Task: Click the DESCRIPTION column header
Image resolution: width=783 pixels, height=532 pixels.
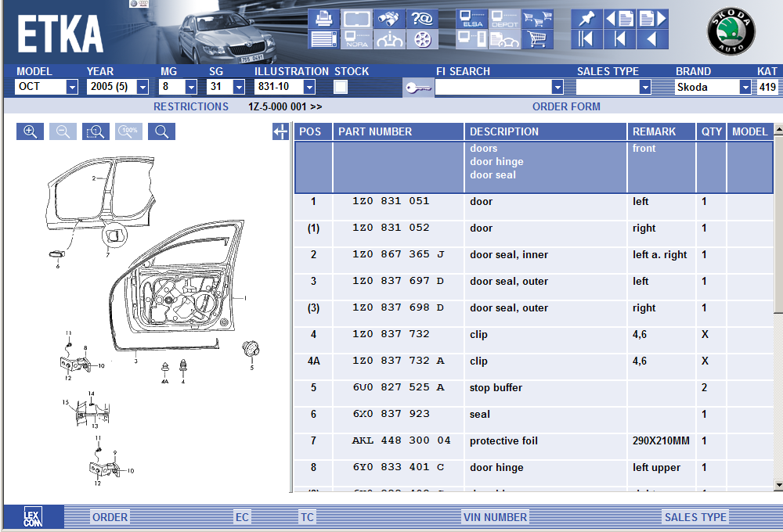Action: tap(546, 131)
